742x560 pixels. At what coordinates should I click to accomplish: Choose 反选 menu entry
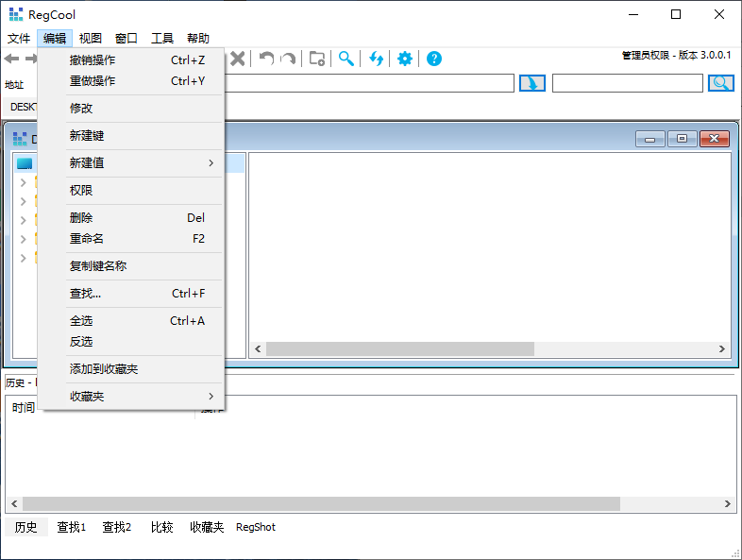(130, 342)
